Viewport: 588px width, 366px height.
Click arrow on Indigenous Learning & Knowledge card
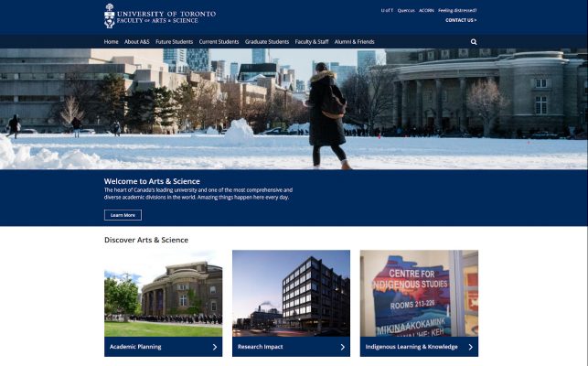pos(471,347)
